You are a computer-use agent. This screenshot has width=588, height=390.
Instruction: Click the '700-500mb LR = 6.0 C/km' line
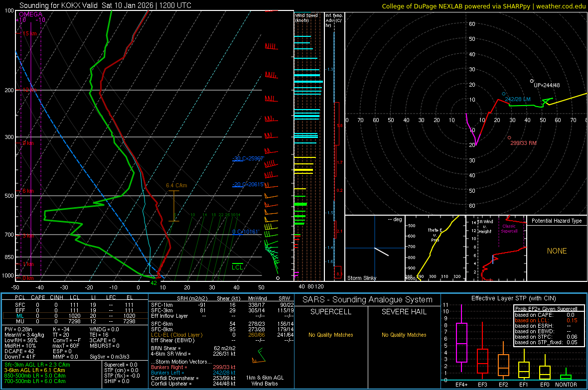tap(35, 381)
